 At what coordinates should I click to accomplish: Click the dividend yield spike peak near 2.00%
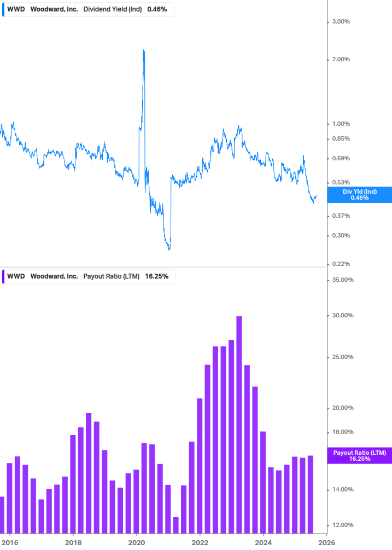144,51
